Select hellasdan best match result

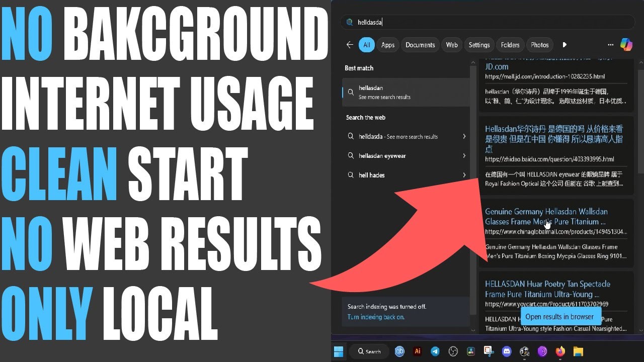tap(406, 92)
